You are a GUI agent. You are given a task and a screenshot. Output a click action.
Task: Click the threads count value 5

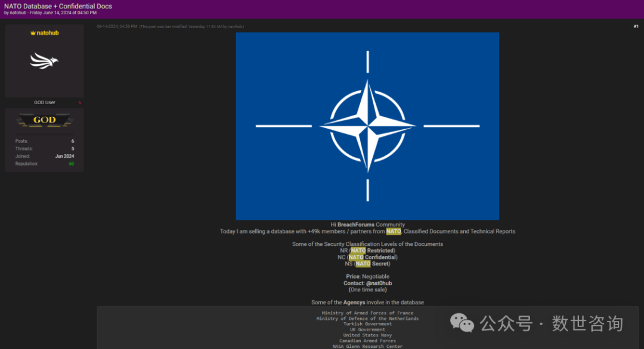[73, 148]
